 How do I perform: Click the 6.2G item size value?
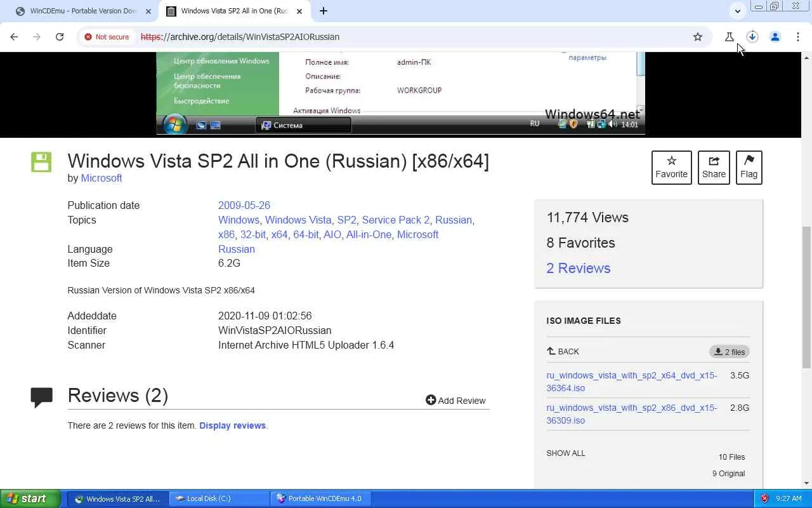point(229,263)
